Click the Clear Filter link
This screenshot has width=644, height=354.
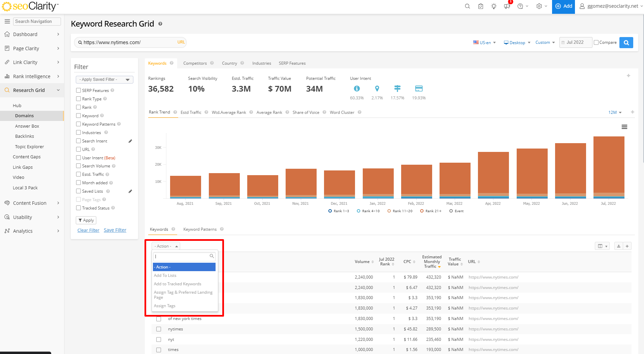[88, 230]
